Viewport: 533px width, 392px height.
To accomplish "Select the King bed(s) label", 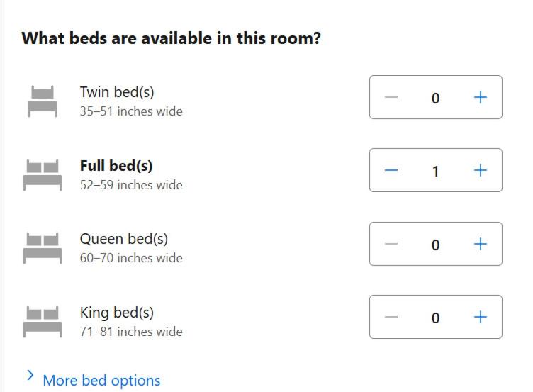I will [x=117, y=313].
